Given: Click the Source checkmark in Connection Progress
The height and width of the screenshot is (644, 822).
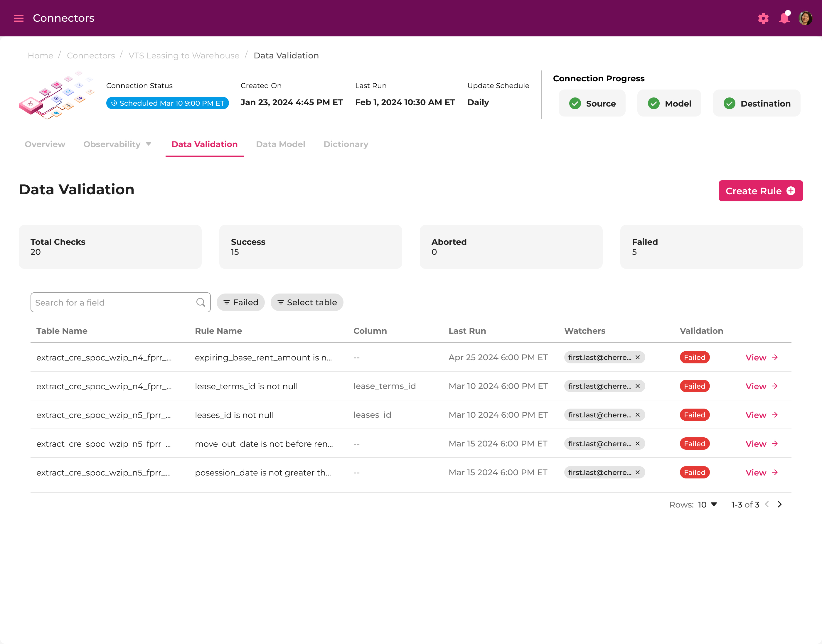Looking at the screenshot, I should tap(575, 103).
